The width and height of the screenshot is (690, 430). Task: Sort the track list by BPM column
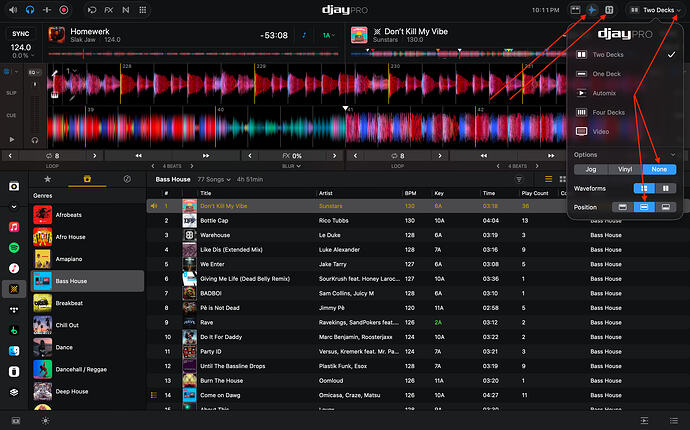410,193
